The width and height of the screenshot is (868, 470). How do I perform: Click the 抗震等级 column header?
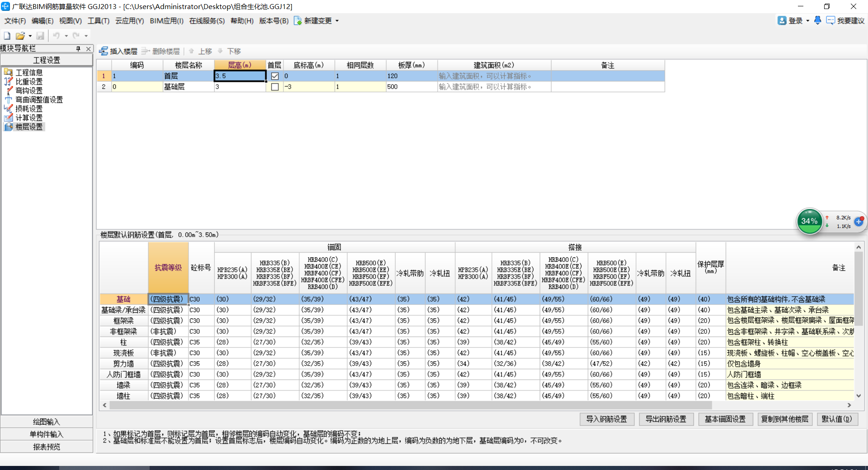tap(168, 268)
